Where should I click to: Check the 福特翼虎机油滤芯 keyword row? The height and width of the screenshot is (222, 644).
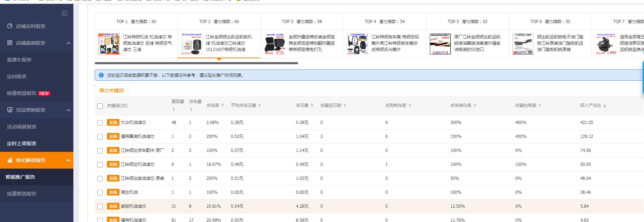(x=100, y=137)
